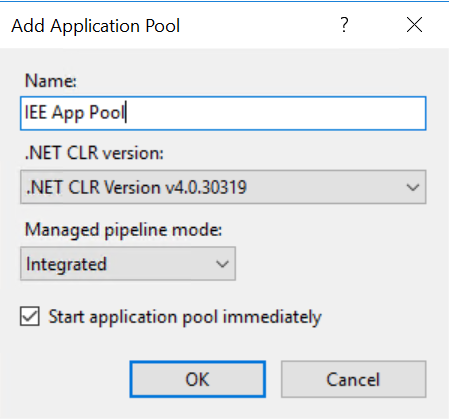Click the 'Integrated' value text
Screen dimensions: 449x419
(x=66, y=264)
